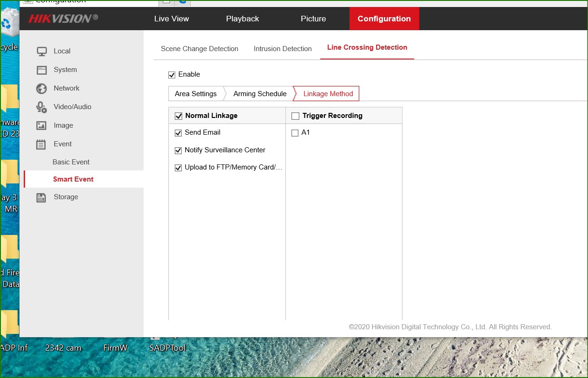This screenshot has height=378, width=588.
Task: Open the Scene Change Detection tab
Action: click(x=199, y=49)
